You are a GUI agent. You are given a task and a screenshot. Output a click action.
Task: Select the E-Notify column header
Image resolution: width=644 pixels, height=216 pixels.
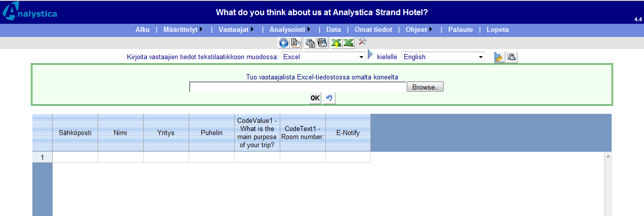click(x=348, y=133)
